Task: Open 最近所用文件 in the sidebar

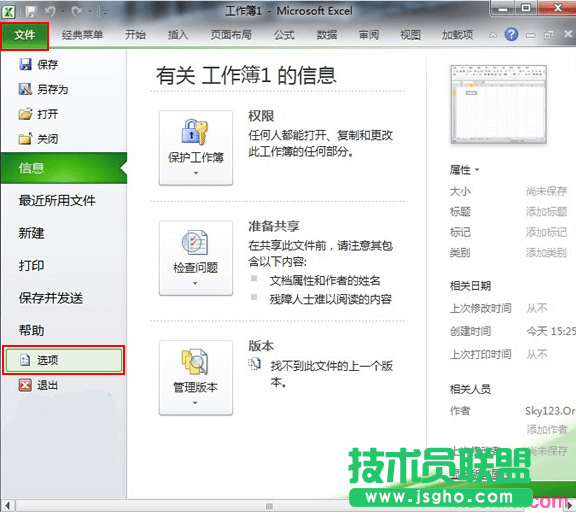Action: click(57, 201)
